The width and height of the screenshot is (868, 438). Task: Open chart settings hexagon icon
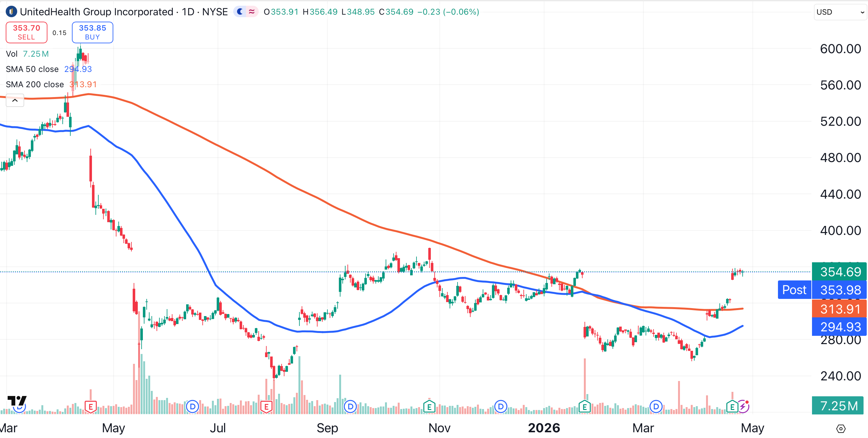[x=841, y=428]
